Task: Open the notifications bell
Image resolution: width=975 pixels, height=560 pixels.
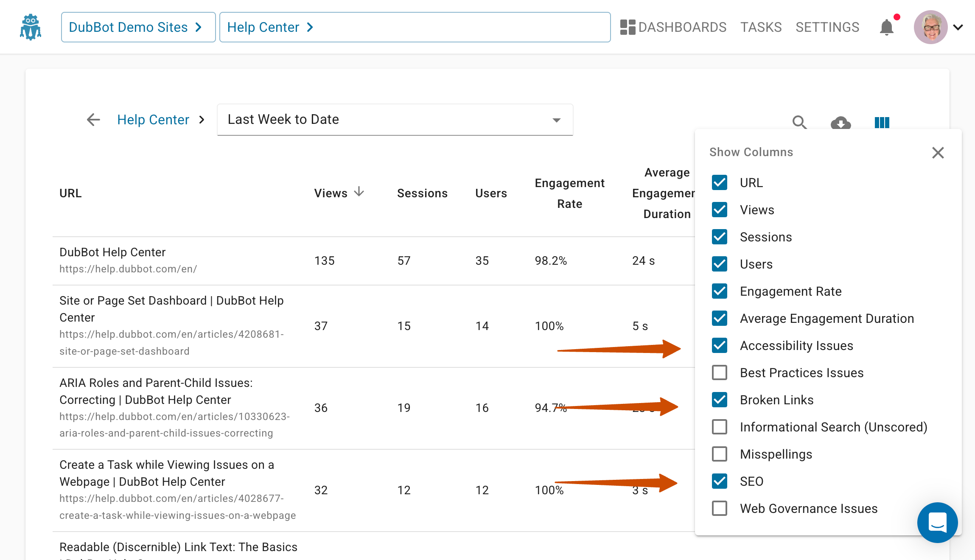Action: (x=886, y=27)
